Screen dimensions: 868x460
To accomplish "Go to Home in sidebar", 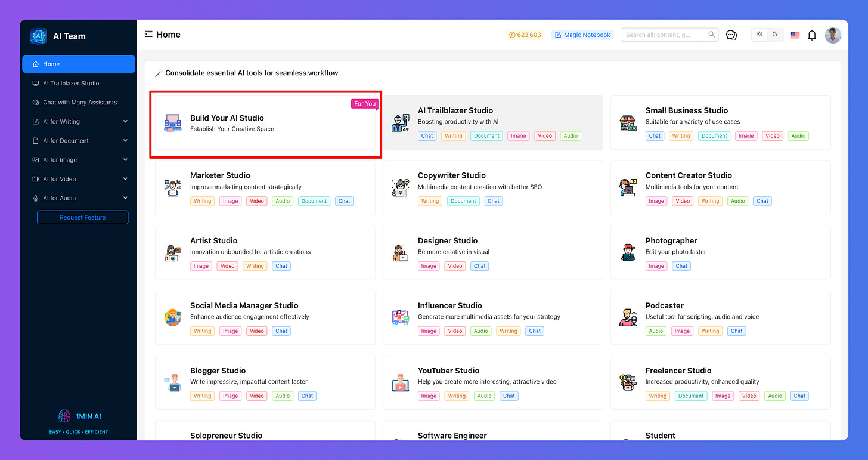I will [x=79, y=64].
